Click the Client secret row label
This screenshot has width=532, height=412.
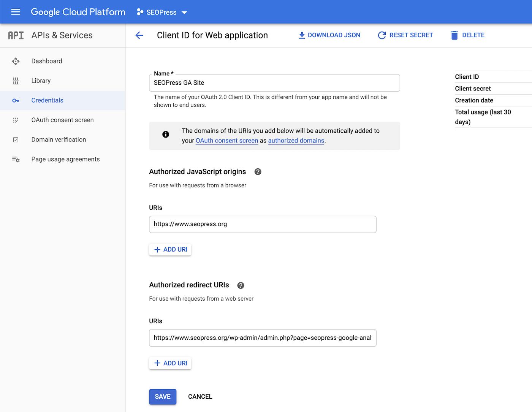click(473, 89)
